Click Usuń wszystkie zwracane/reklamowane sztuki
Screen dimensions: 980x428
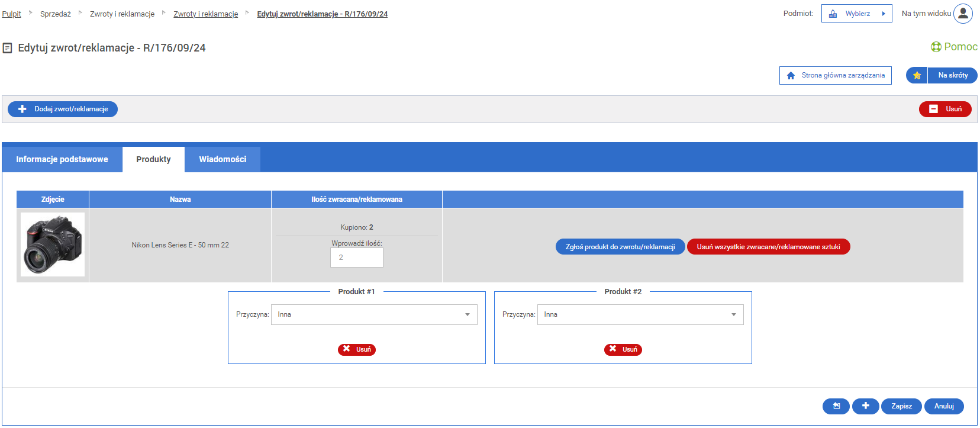[x=768, y=247]
